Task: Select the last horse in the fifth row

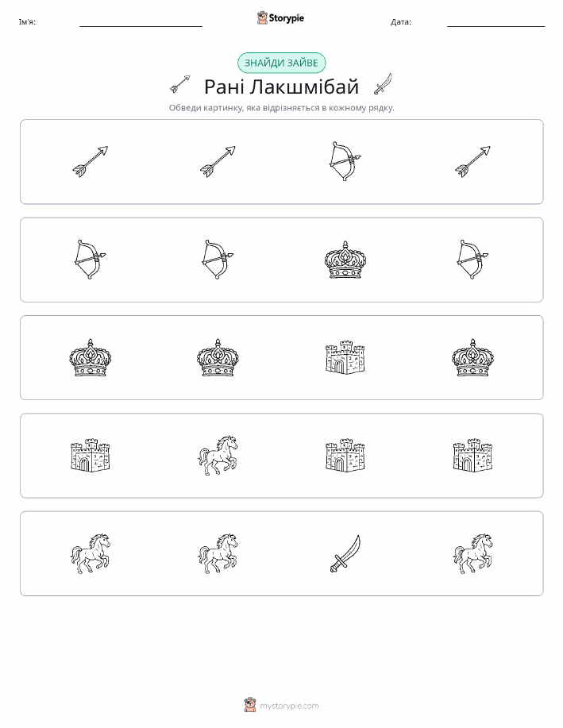Action: (x=472, y=553)
